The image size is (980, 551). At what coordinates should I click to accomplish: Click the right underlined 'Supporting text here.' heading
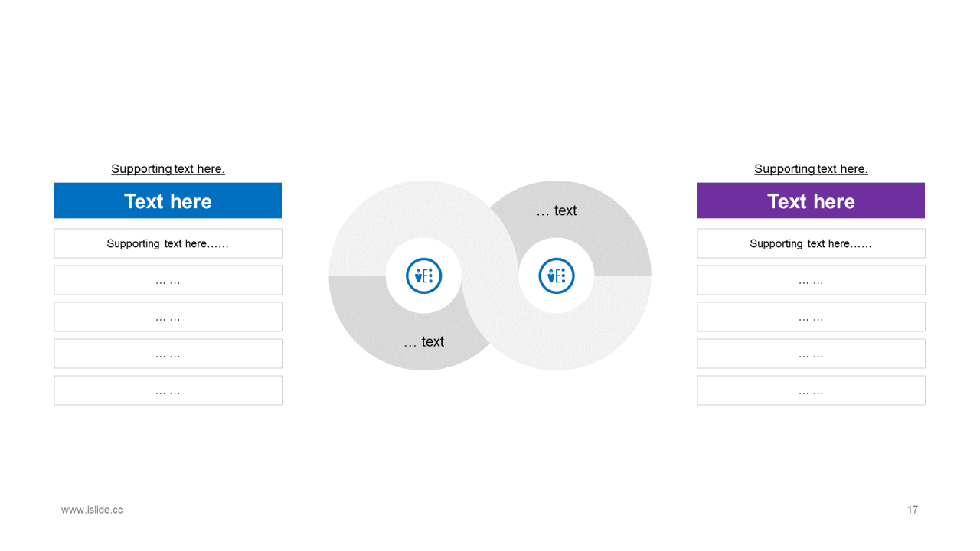click(x=811, y=169)
